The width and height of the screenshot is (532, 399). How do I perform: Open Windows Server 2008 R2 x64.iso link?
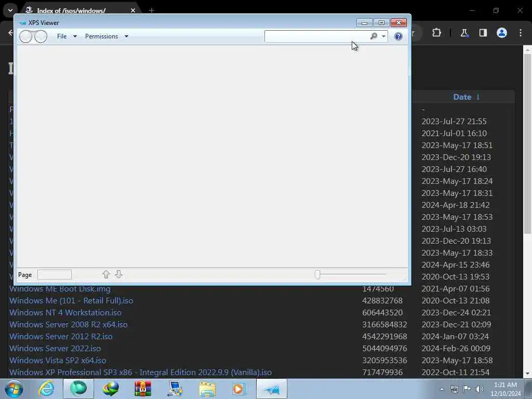68,324
